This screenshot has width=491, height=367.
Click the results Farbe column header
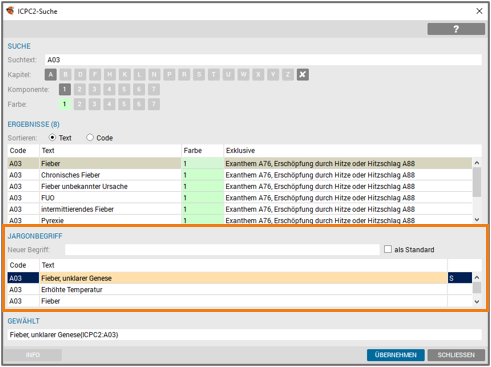coord(202,151)
